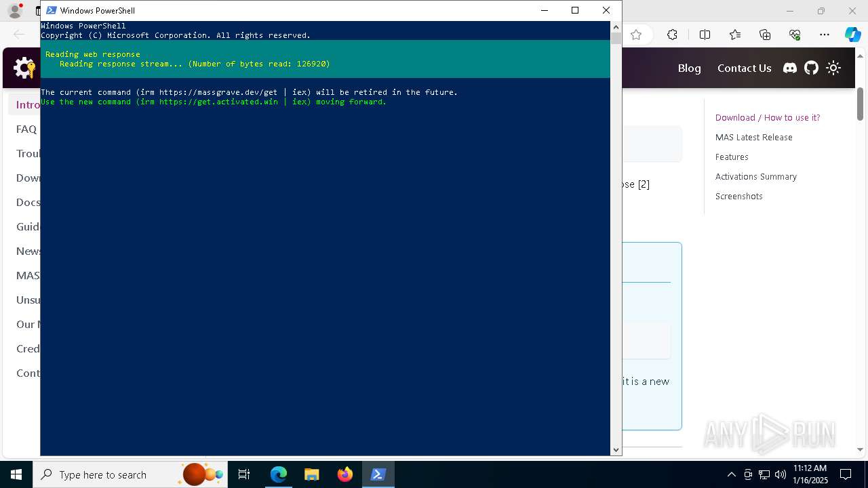
Task: Click the PowerShell taskbar icon
Action: 378,474
